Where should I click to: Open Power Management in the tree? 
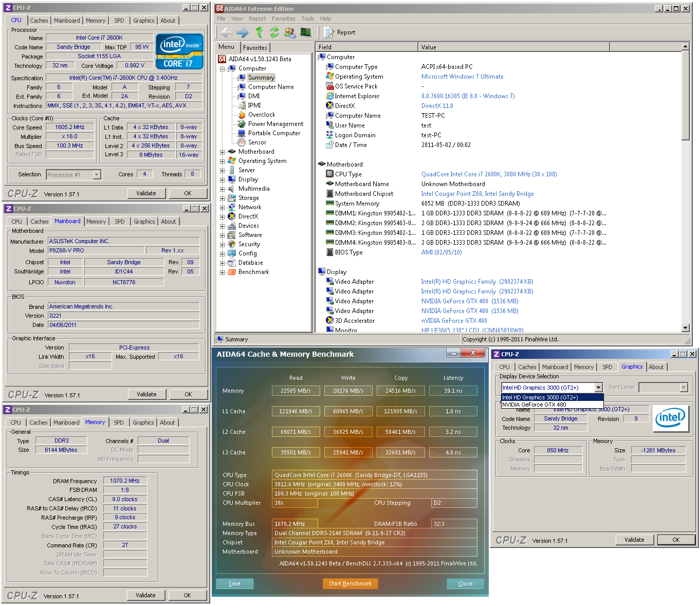click(275, 124)
